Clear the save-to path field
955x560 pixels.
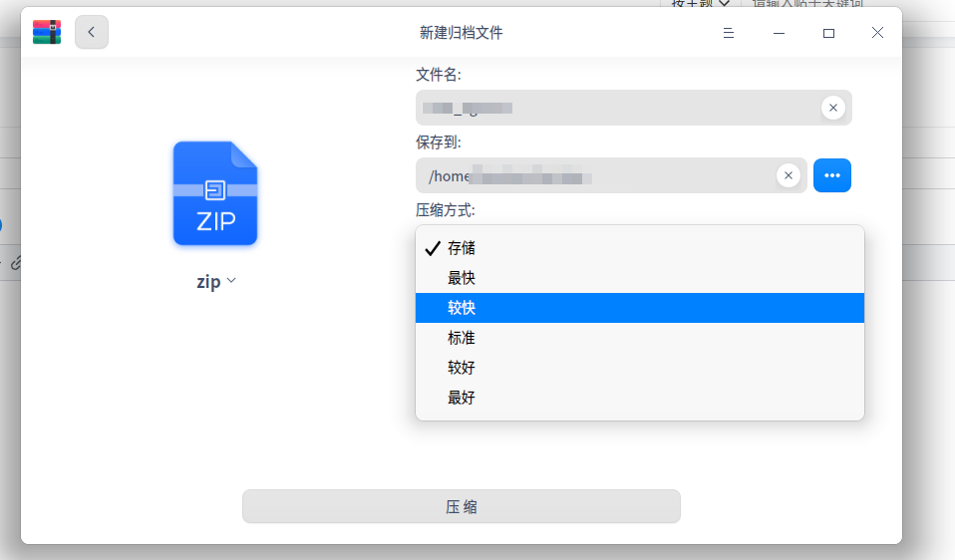[789, 175]
